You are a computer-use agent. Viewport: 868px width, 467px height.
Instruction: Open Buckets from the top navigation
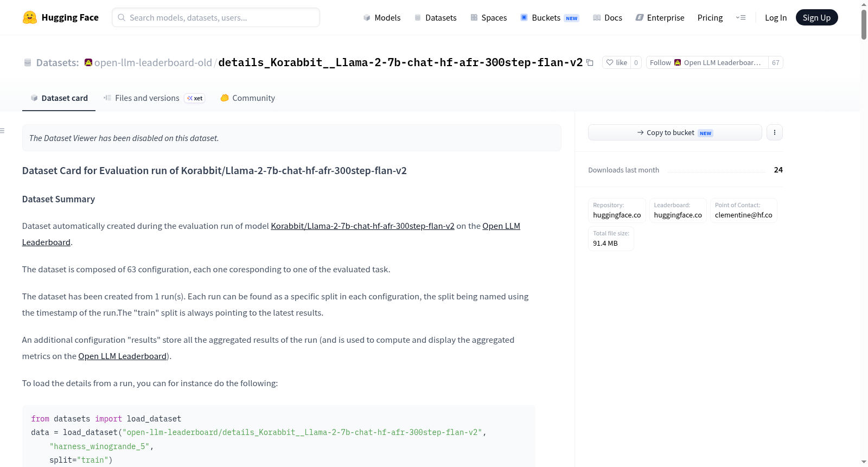tap(550, 17)
